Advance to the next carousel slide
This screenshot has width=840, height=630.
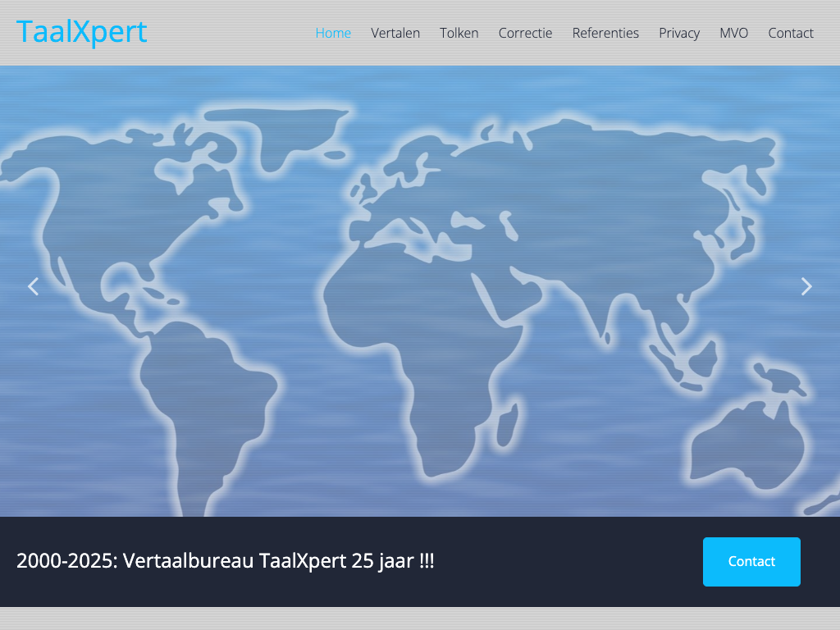point(806,286)
